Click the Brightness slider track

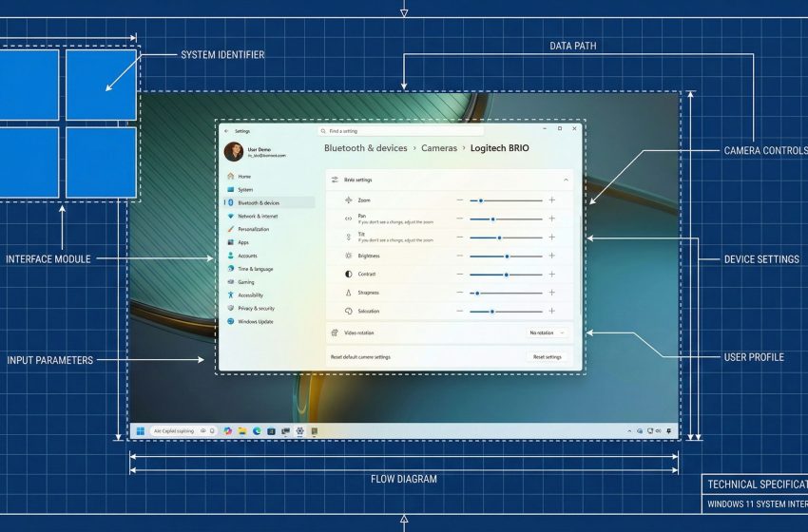(506, 256)
